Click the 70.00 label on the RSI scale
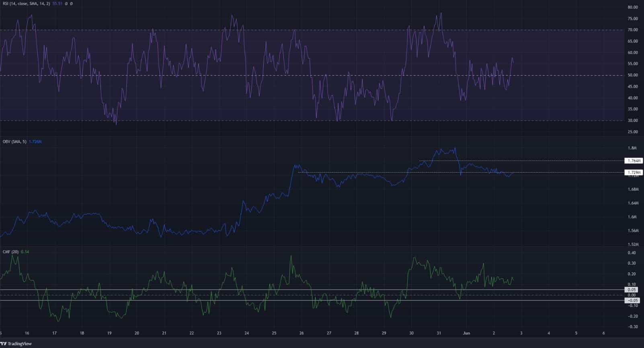The image size is (644, 348). (632, 30)
